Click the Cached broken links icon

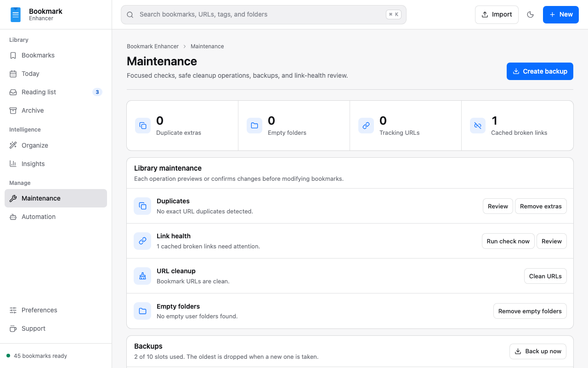478,126
